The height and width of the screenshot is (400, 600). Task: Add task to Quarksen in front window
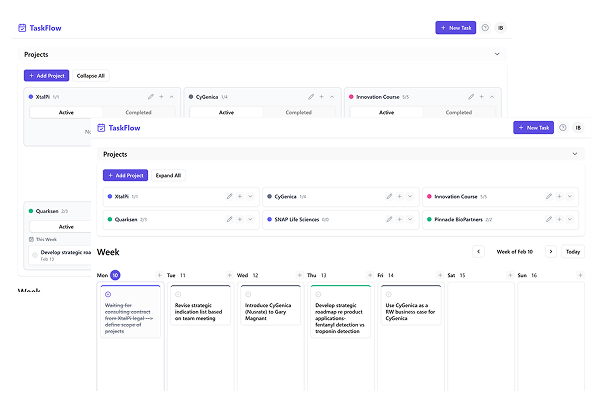click(240, 219)
